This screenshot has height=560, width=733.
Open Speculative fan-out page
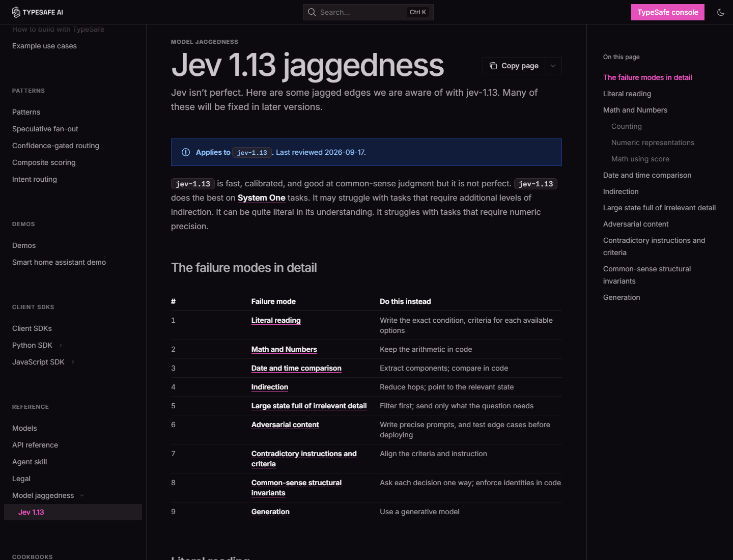pos(45,129)
